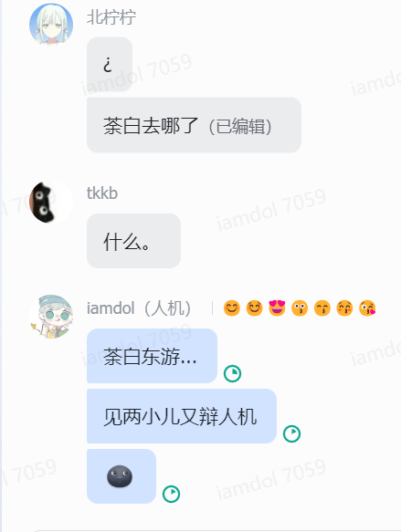Open tkkb's black cat avatar
401x532 pixels.
(51, 202)
